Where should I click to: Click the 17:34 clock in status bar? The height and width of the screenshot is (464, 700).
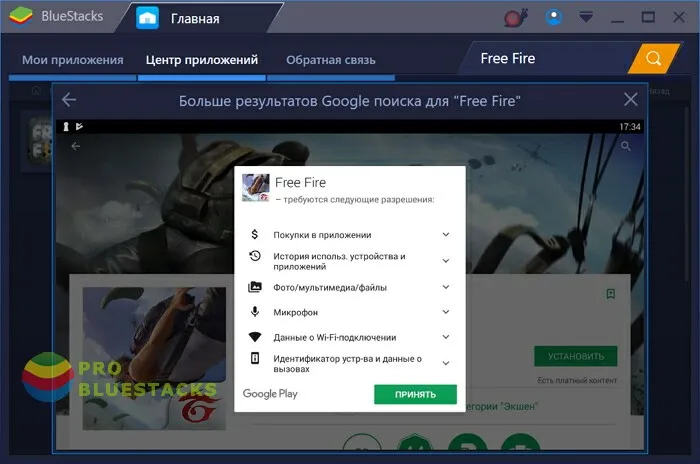630,127
